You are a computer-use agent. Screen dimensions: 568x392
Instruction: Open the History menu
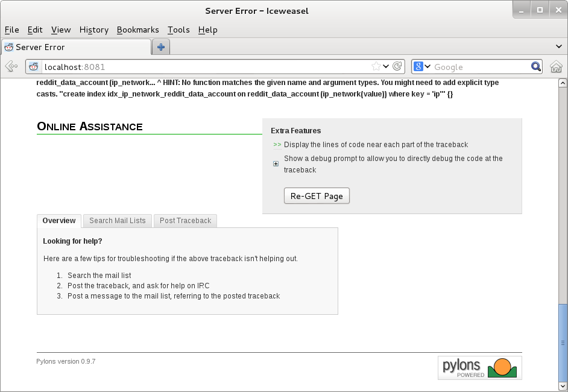pos(93,30)
